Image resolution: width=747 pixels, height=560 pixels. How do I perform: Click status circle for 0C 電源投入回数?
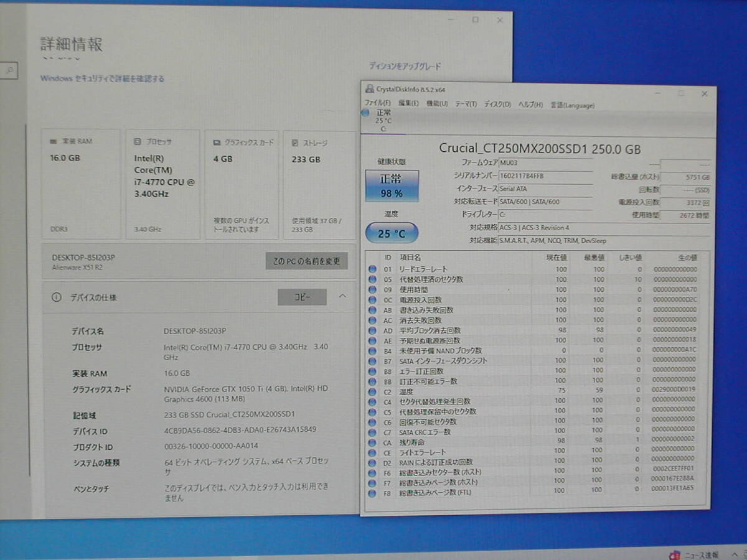tap(372, 300)
